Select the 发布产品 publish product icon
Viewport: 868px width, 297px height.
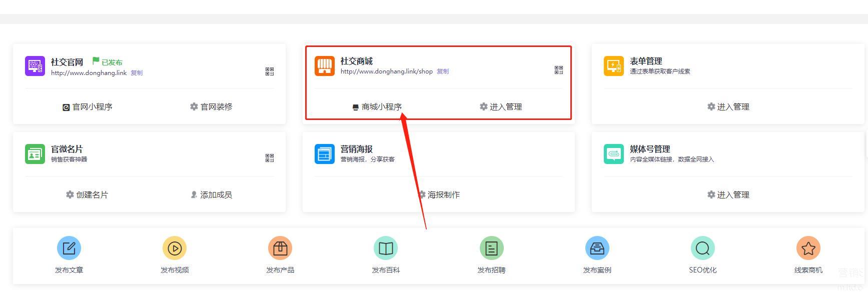(280, 248)
